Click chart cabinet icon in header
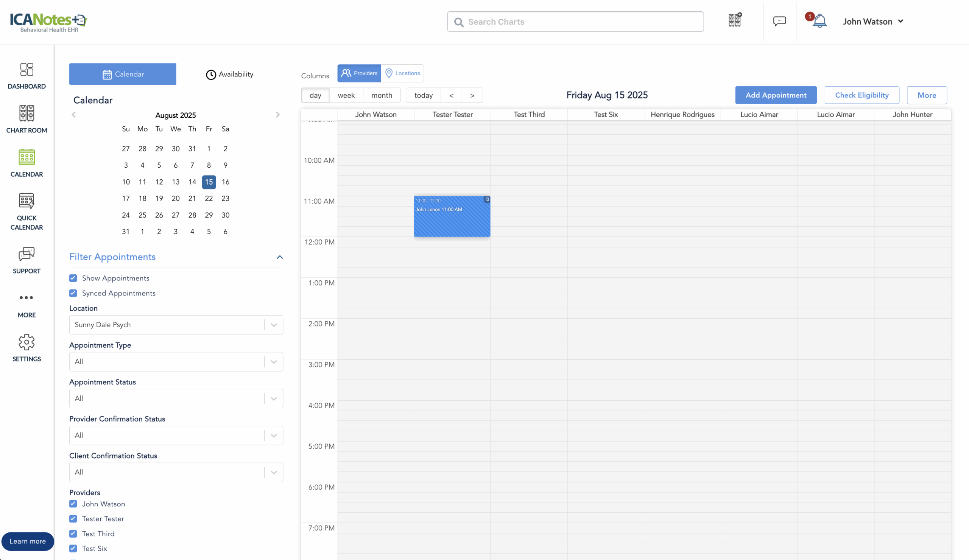 pos(735,20)
